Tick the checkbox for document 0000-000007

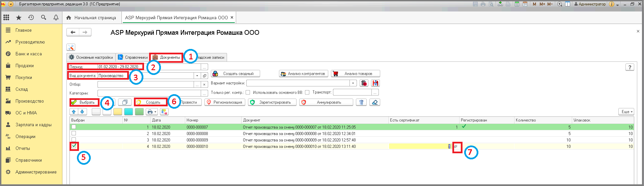[74, 127]
